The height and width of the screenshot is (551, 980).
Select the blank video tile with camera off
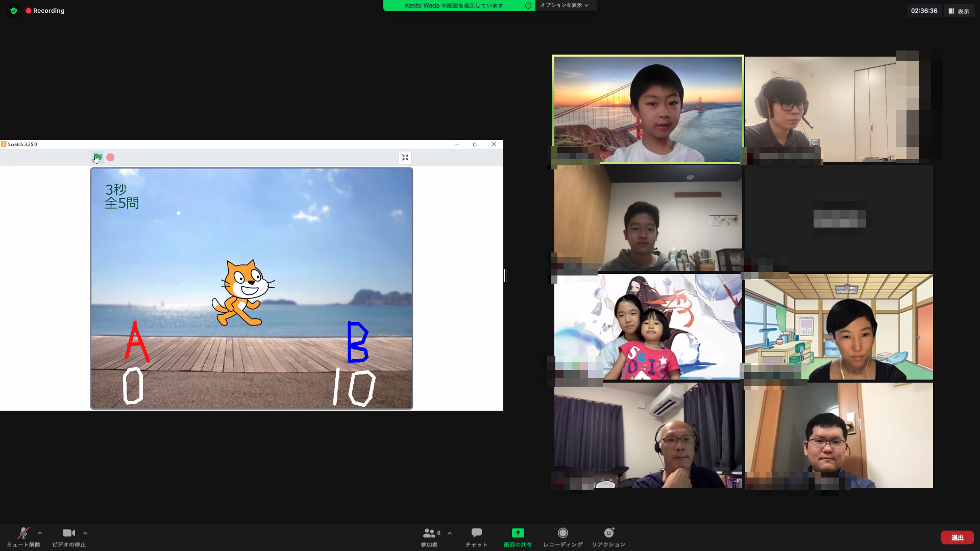coord(839,218)
